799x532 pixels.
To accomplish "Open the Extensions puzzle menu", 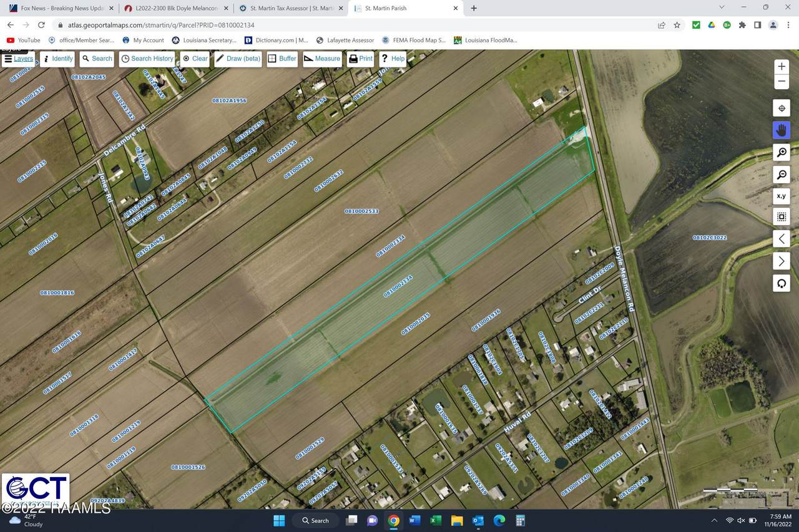I will coord(742,25).
